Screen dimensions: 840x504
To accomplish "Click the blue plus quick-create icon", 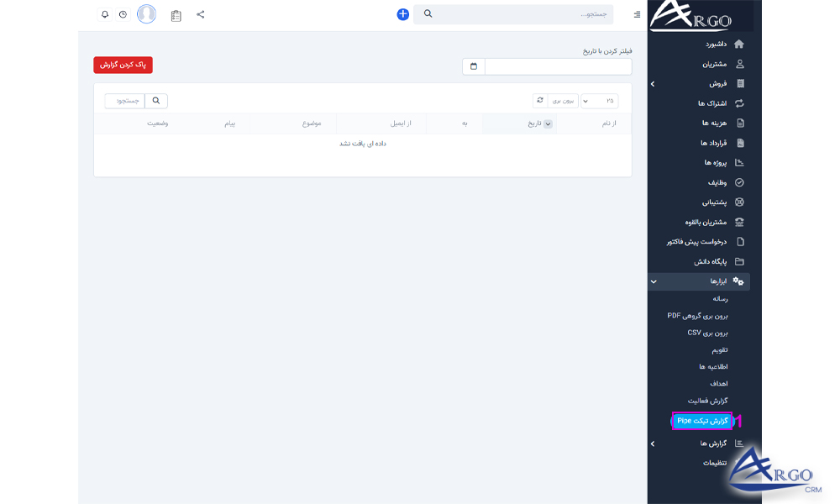I will click(x=402, y=14).
